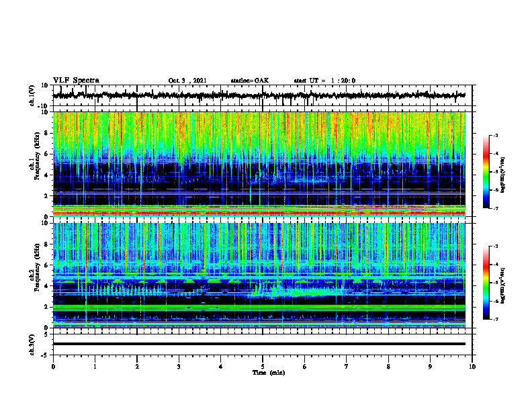Screen dimensions: 532x411
Task: Click the "-5" tick on ch.3 voltage axis
Action: 45,355
